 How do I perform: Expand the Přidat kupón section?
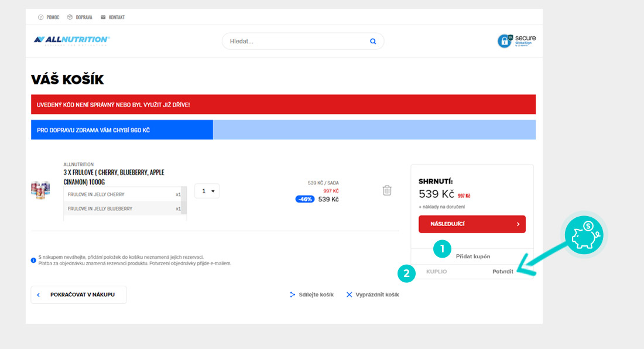[472, 256]
